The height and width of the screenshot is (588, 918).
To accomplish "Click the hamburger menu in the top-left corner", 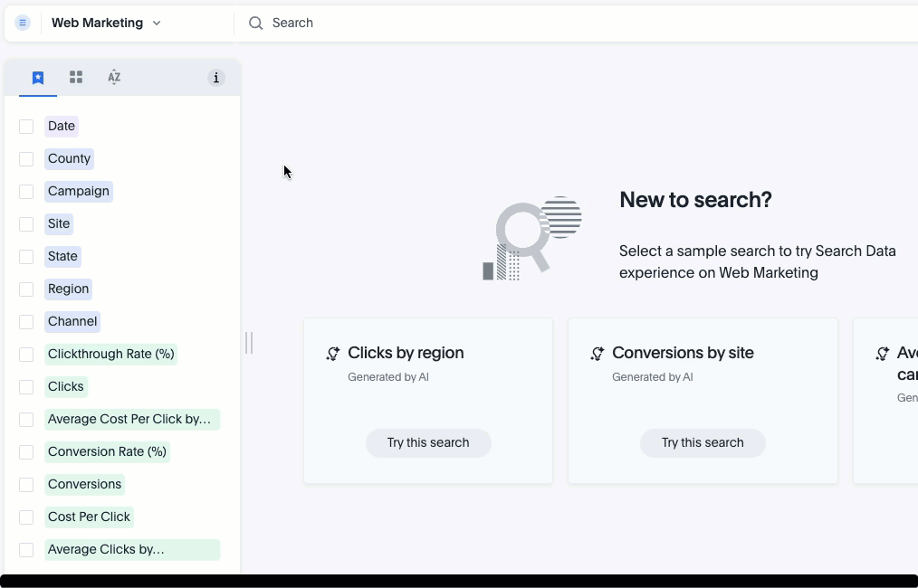I will coord(20,22).
